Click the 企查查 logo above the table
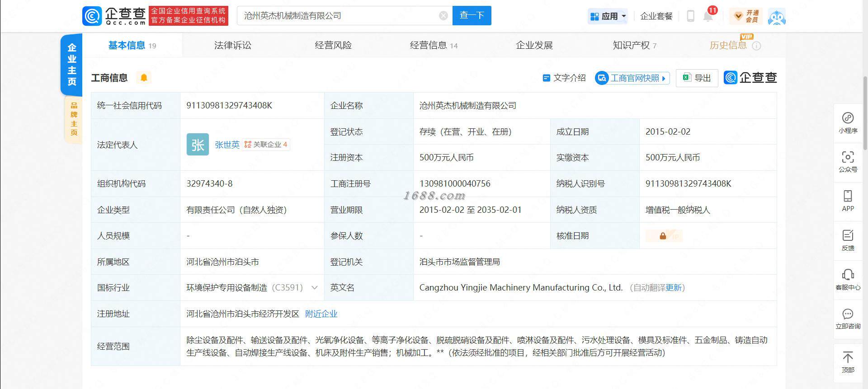The height and width of the screenshot is (389, 868). tap(750, 78)
